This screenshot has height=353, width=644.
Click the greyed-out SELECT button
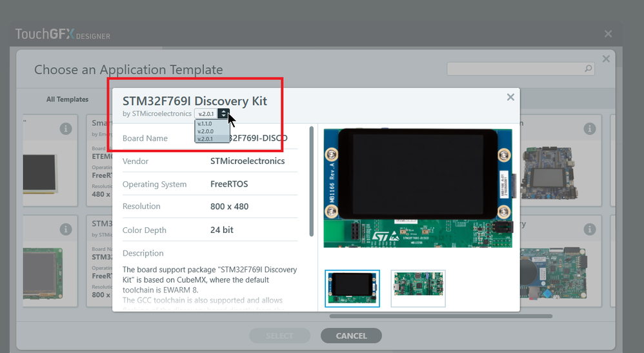[x=279, y=336]
